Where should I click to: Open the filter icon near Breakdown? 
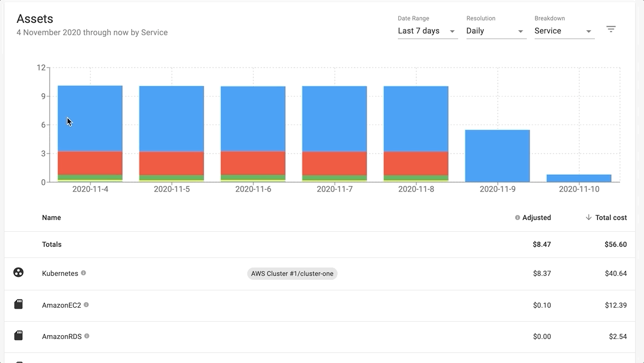click(x=611, y=28)
